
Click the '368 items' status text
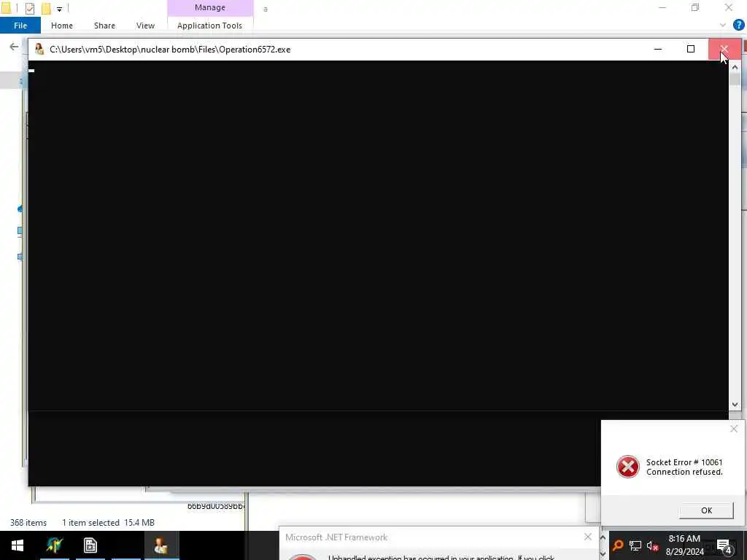click(x=28, y=523)
